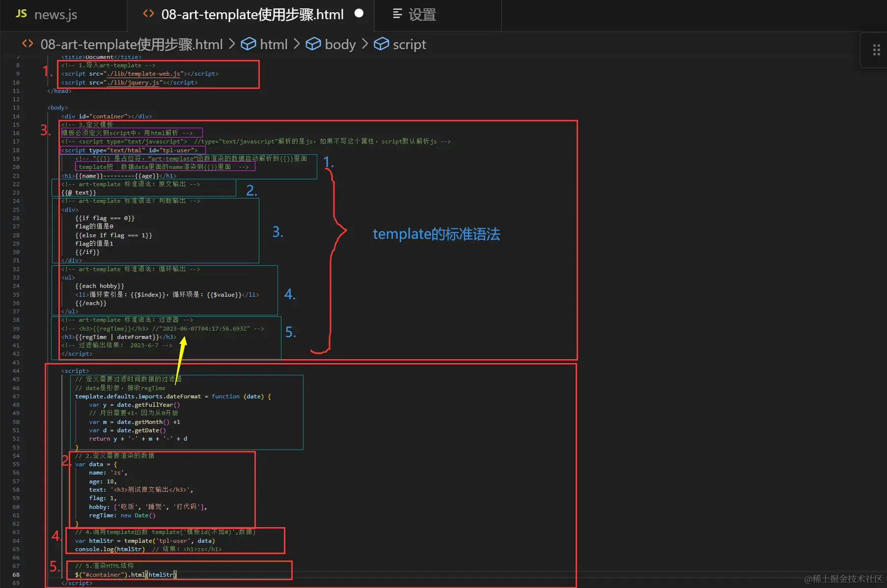
Task: Expand the script breadcrumb item
Action: [409, 45]
